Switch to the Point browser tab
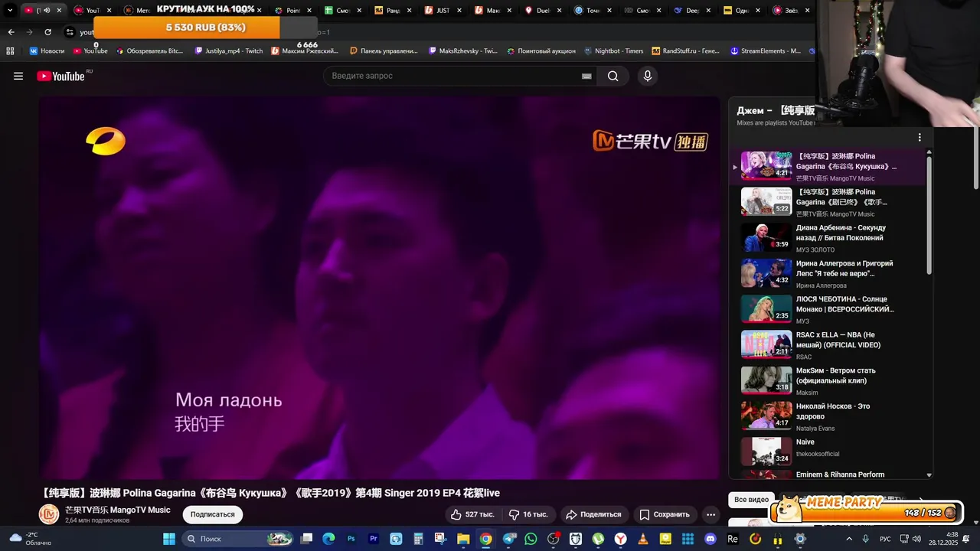Viewport: 980px width, 551px height. [x=292, y=10]
